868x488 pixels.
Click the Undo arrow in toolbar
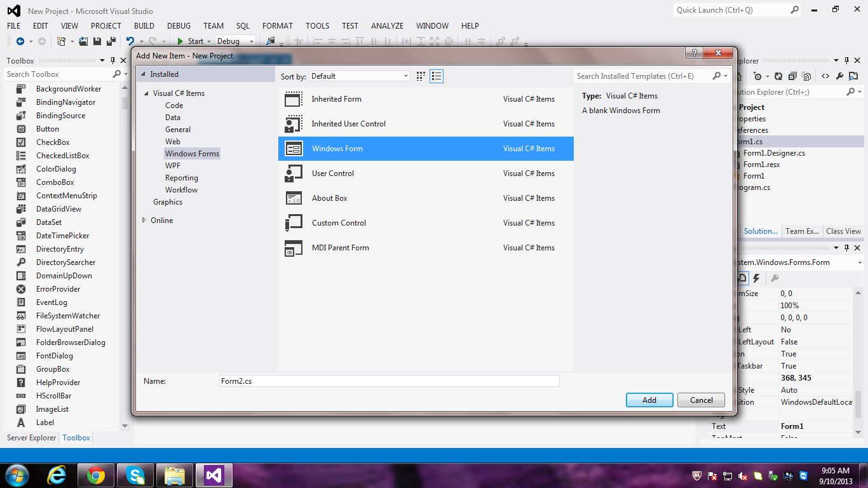click(130, 41)
